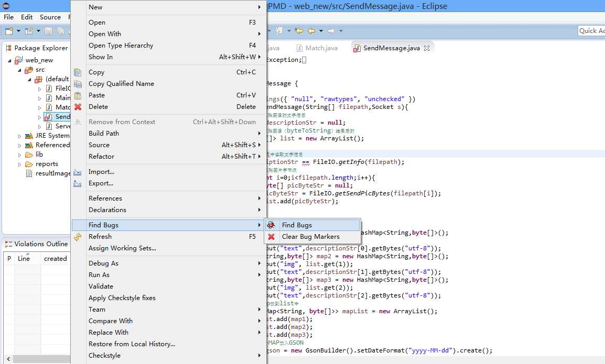Viewport: 605px width, 364px height.
Task: Click the annotation navigation toolbar icon
Action: tap(279, 30)
